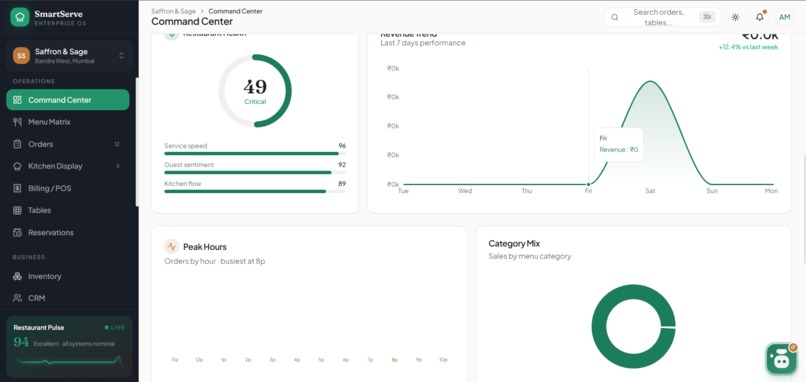This screenshot has width=806, height=382.
Task: Click the 49 Critical health gauge
Action: click(x=255, y=90)
